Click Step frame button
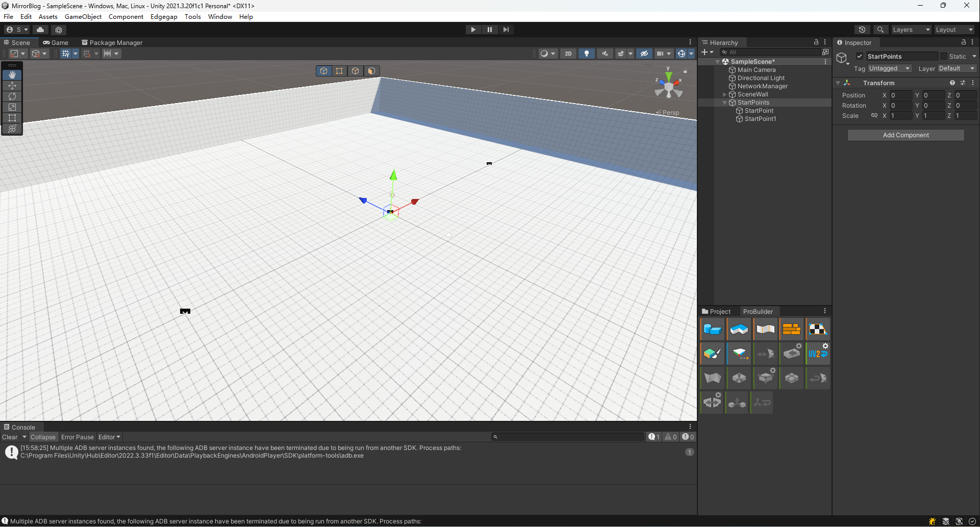The height and width of the screenshot is (527, 980). point(506,30)
